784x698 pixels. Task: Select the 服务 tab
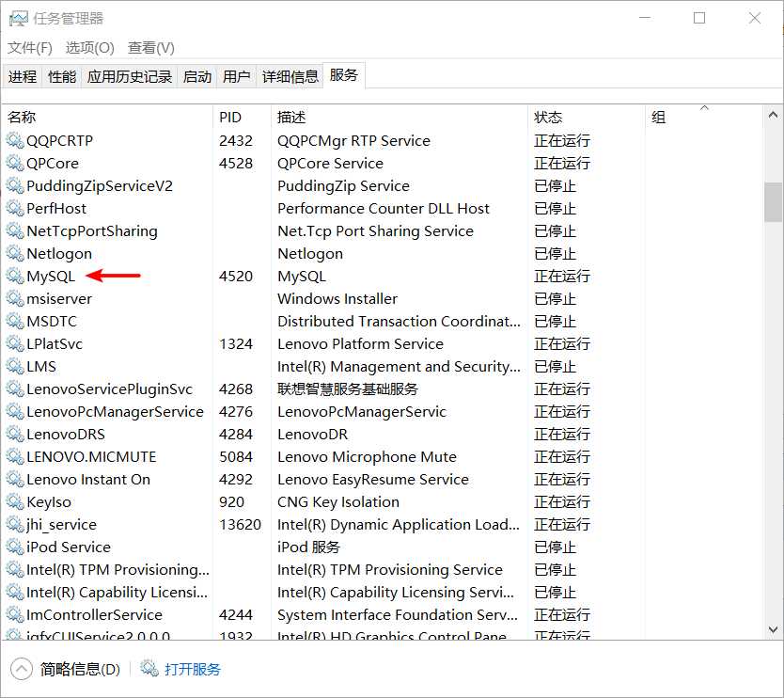click(344, 75)
